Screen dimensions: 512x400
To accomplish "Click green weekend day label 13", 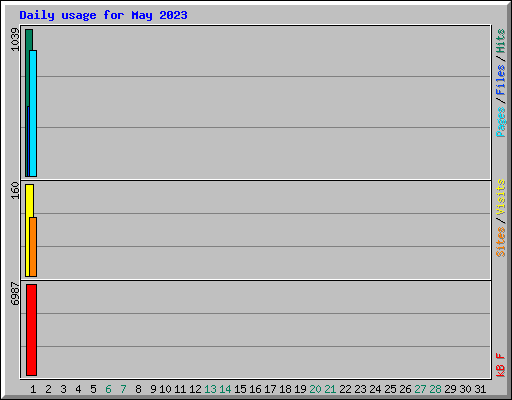I will point(210,389).
